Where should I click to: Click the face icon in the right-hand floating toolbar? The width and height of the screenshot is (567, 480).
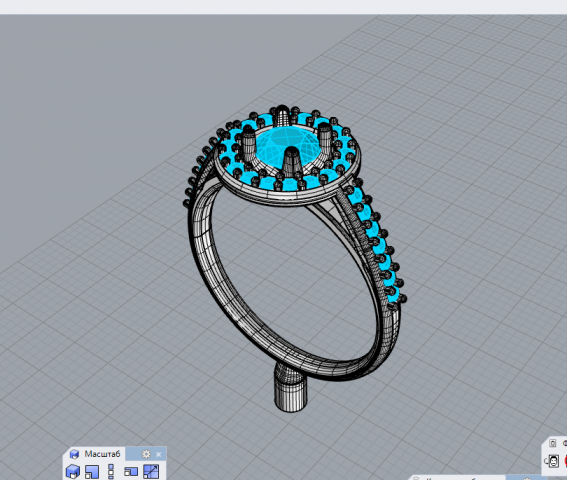tap(553, 461)
